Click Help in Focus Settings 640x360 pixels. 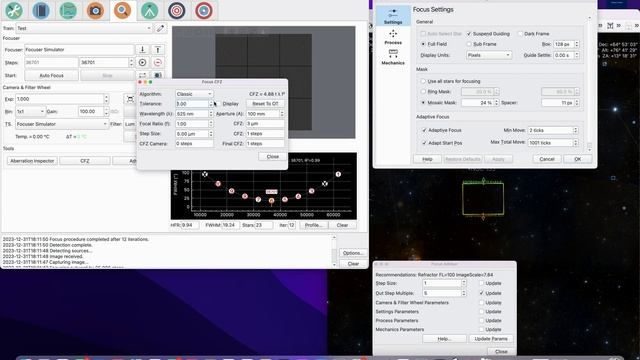[x=427, y=159]
